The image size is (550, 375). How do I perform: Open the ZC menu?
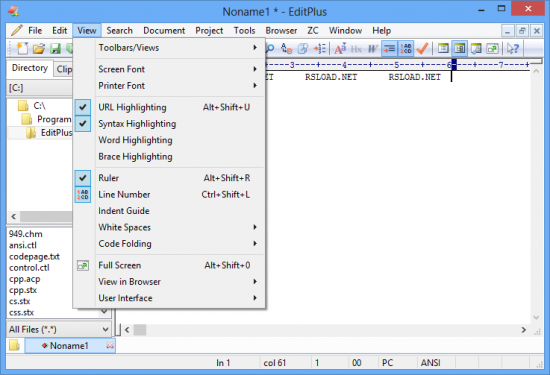[313, 31]
